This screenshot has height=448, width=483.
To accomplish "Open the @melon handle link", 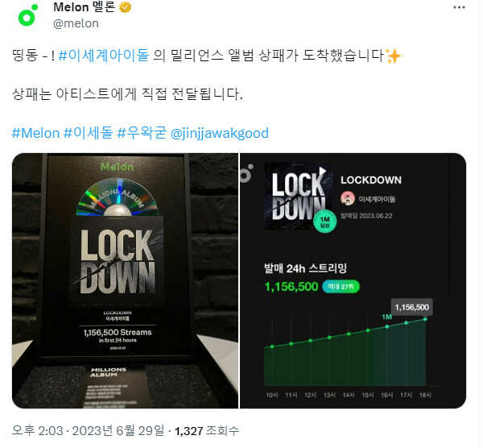I will pos(76,23).
